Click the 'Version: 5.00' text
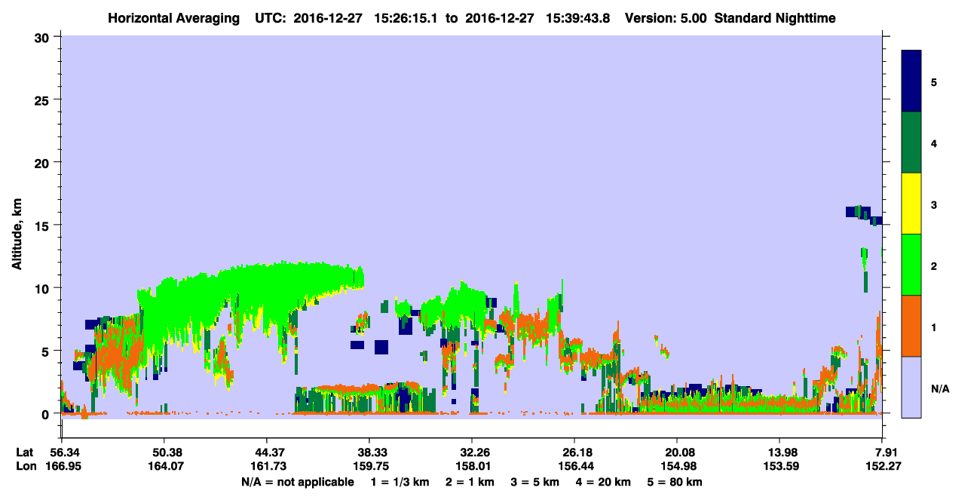 (666, 18)
